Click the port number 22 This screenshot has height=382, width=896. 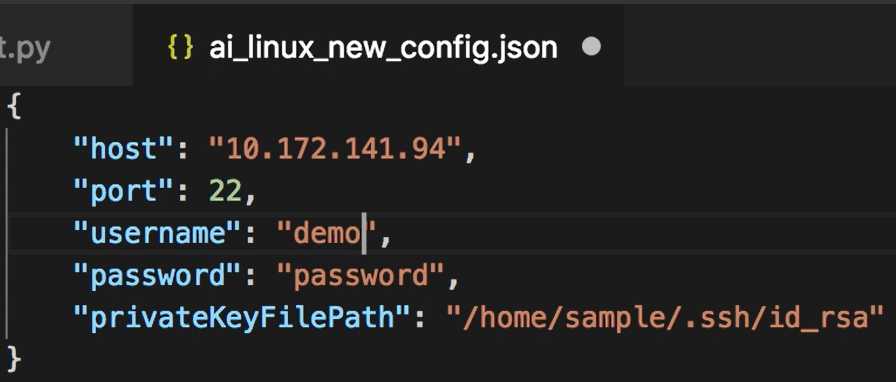(x=225, y=192)
